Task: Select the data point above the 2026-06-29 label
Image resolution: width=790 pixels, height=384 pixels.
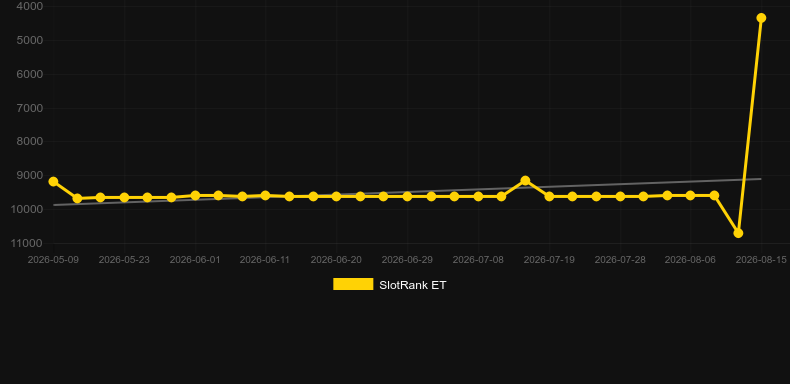Action: coord(407,197)
